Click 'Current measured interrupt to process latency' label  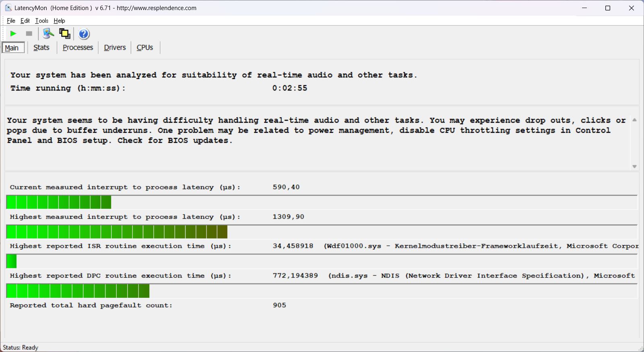click(125, 187)
